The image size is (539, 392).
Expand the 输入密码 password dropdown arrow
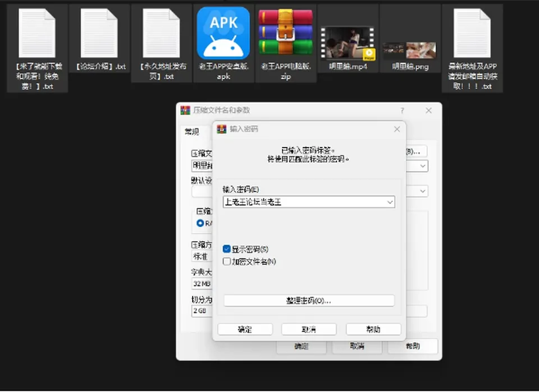click(390, 202)
